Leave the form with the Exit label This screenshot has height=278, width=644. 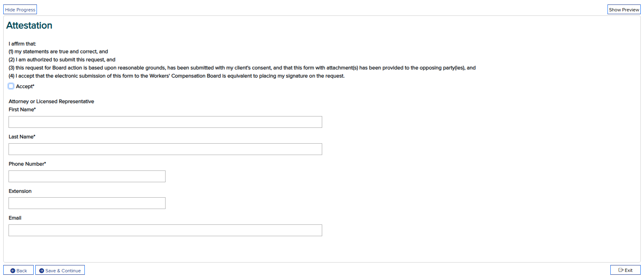(x=629, y=270)
